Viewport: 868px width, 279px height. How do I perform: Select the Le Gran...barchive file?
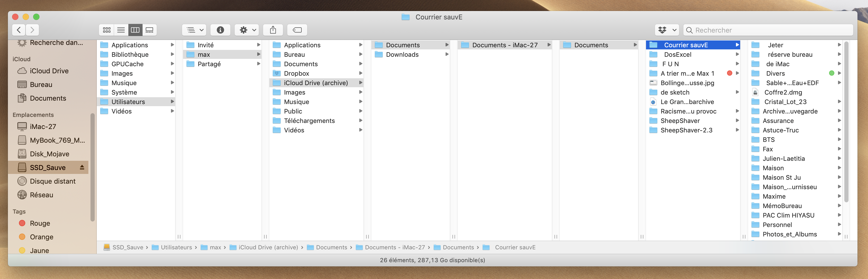(x=693, y=102)
